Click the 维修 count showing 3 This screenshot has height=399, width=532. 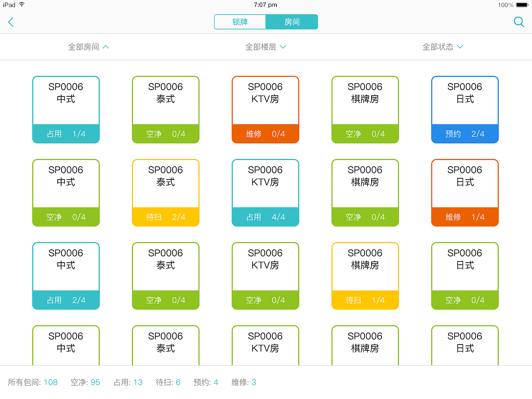pyautogui.click(x=254, y=382)
